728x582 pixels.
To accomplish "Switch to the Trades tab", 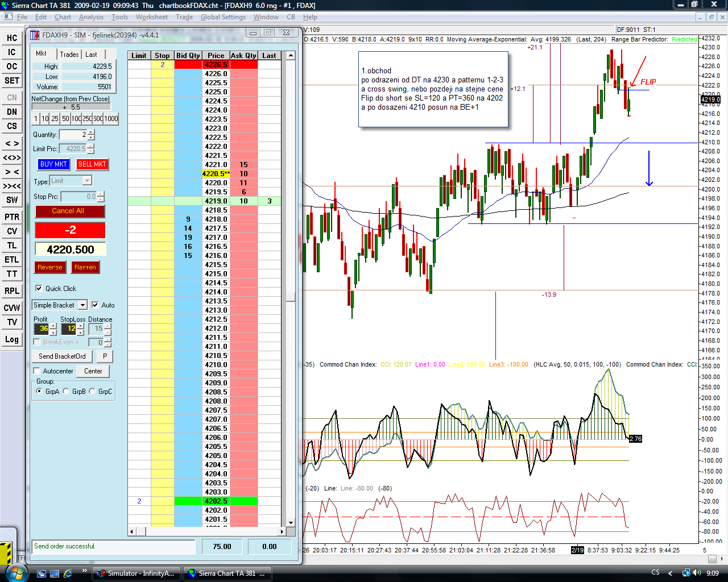I will 69,54.
